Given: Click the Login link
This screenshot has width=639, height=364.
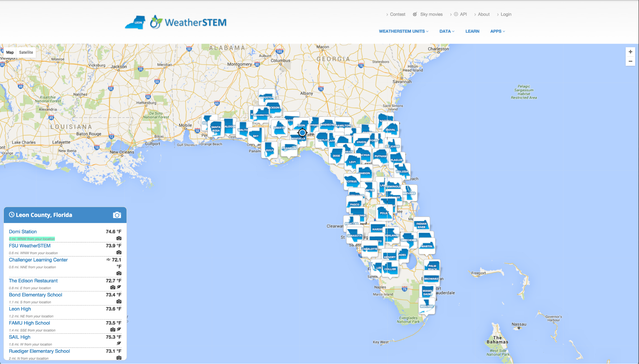Looking at the screenshot, I should tap(506, 14).
